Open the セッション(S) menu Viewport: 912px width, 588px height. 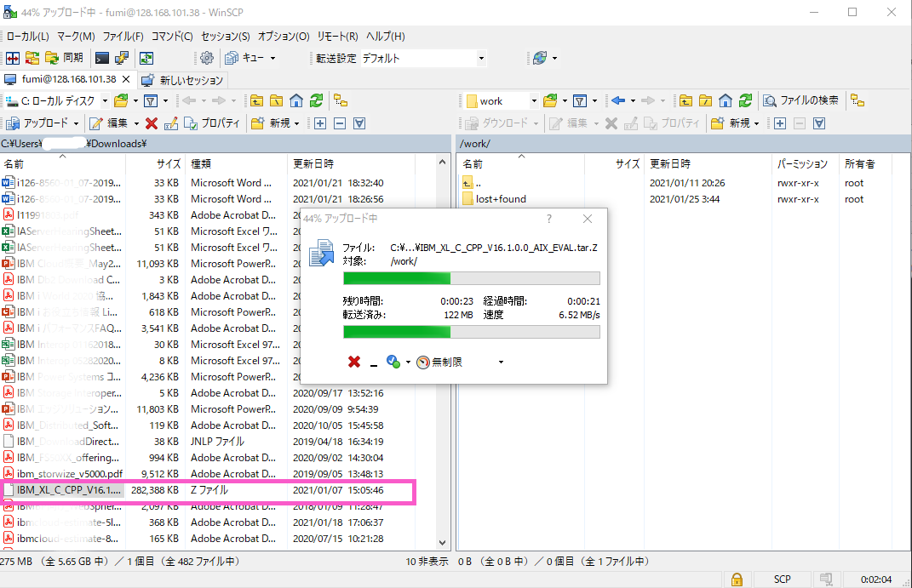tap(225, 37)
